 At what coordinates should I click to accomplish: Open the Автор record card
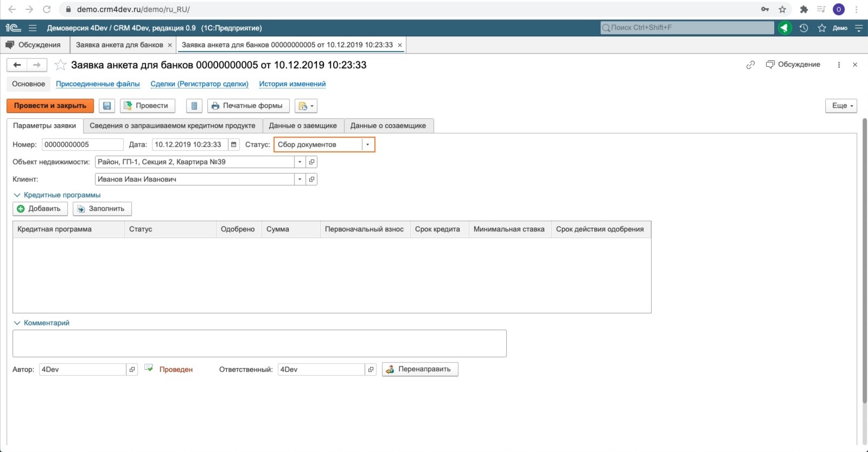click(x=132, y=370)
